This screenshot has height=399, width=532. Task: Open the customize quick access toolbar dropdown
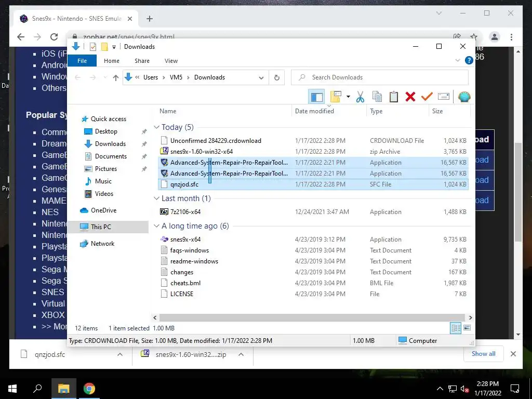[x=114, y=47]
